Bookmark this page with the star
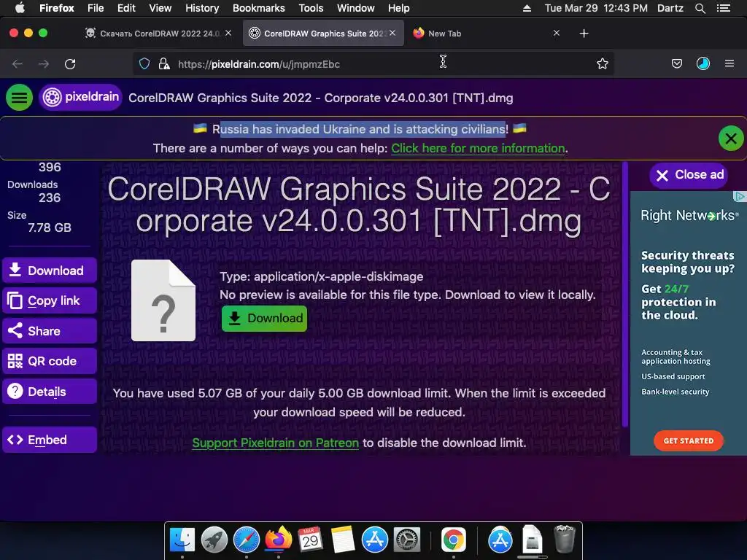Screen dimensions: 747x560 click(x=602, y=64)
